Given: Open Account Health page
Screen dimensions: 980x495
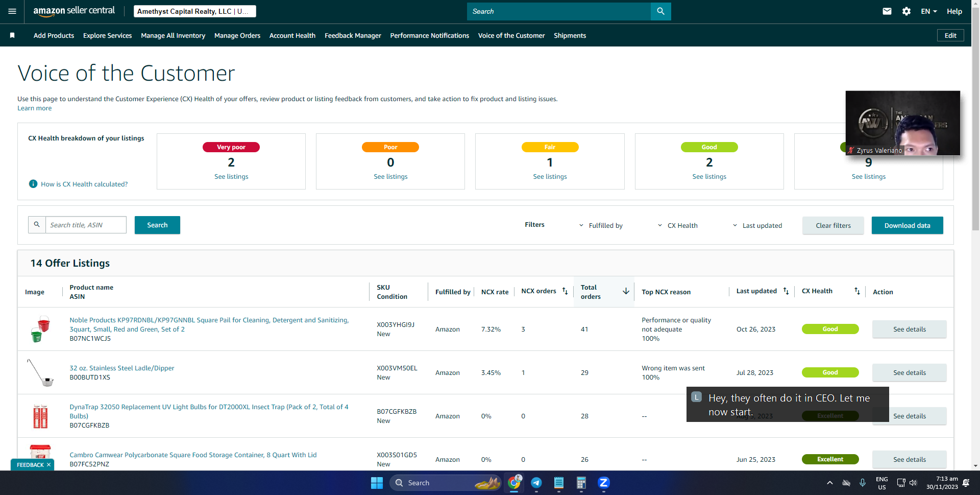Looking at the screenshot, I should 292,35.
